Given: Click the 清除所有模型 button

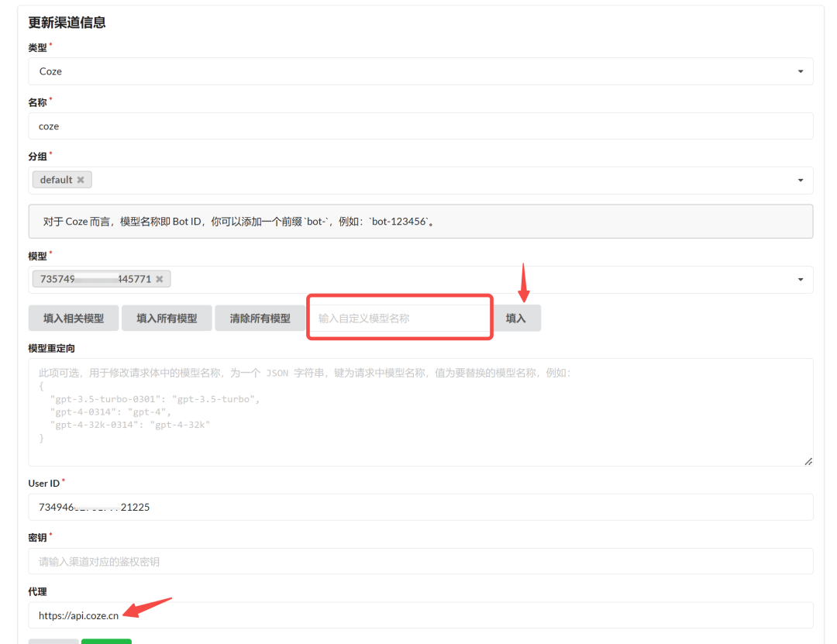Looking at the screenshot, I should click(x=260, y=319).
